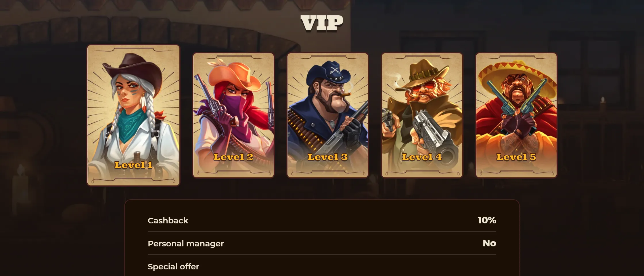
Task: Select the Level 4 VIP card
Action: coord(422,115)
